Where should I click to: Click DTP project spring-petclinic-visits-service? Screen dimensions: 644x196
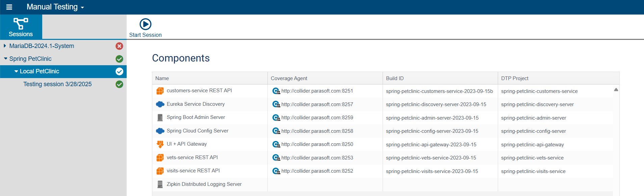pyautogui.click(x=534, y=171)
